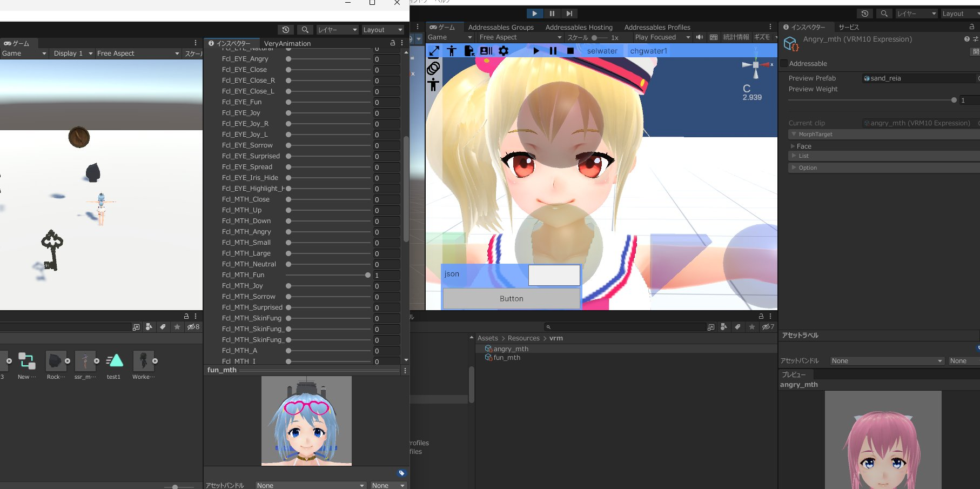980x489 pixels.
Task: Open the Addressables Profiles tab
Action: coord(657,27)
